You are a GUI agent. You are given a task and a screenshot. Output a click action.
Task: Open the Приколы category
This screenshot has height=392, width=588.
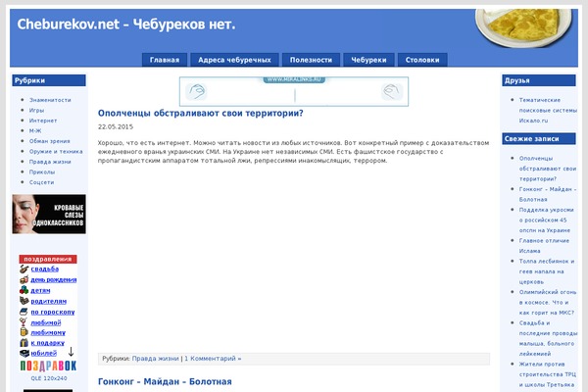pos(42,172)
